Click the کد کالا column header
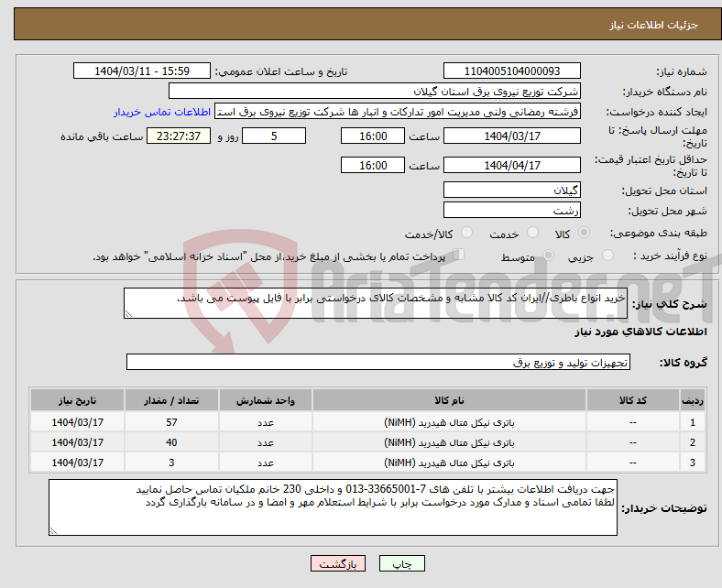The image size is (722, 588). click(633, 400)
